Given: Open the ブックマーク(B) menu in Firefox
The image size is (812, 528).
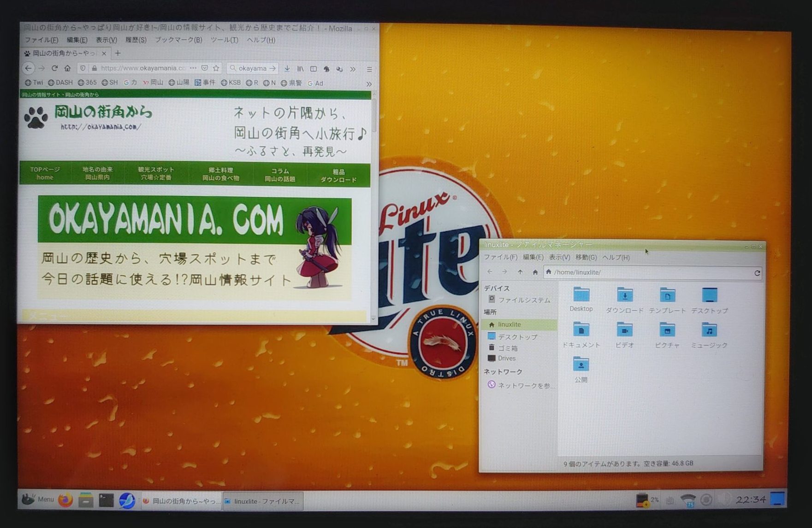Looking at the screenshot, I should [x=178, y=40].
